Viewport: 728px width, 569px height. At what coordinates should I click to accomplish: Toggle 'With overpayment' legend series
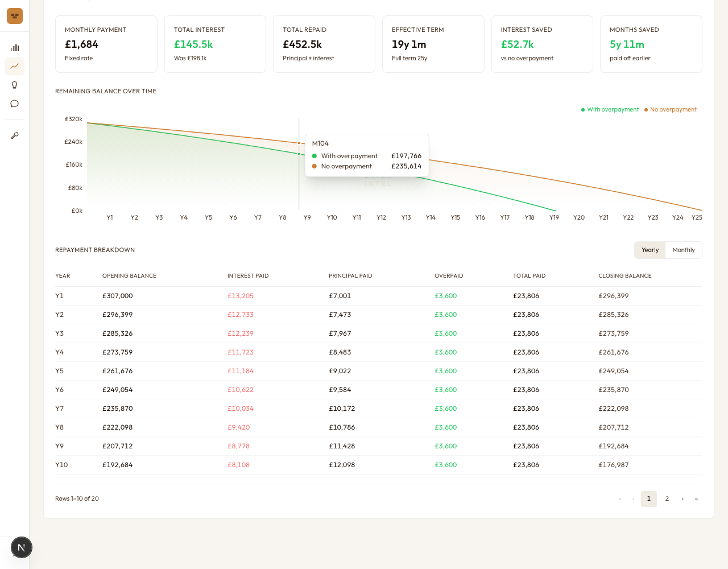[x=610, y=110]
